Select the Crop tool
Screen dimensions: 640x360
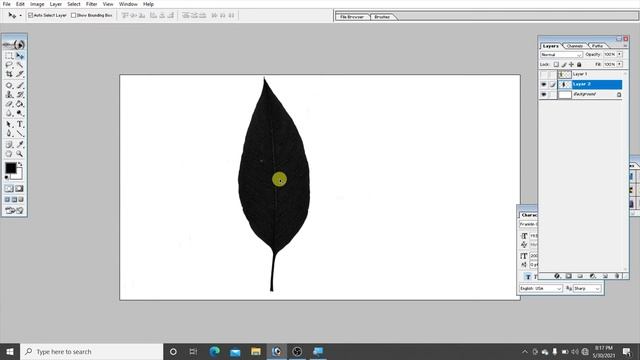coord(9,74)
